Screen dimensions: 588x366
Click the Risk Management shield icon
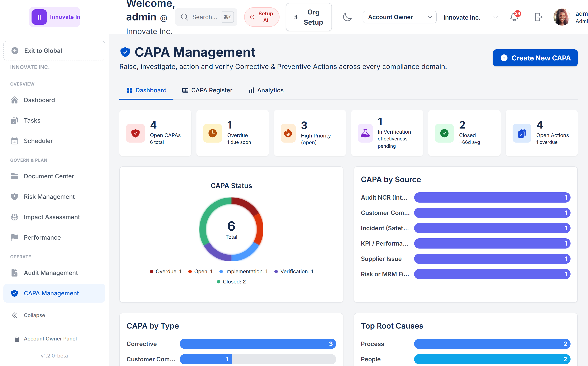[x=14, y=197]
